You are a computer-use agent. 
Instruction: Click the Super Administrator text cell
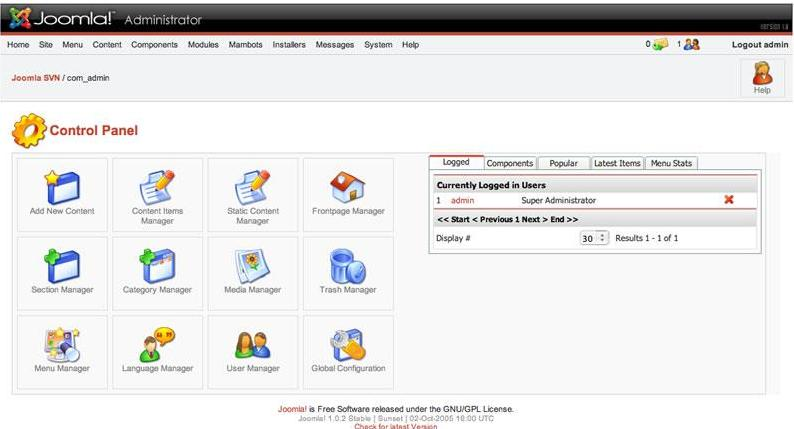click(559, 201)
